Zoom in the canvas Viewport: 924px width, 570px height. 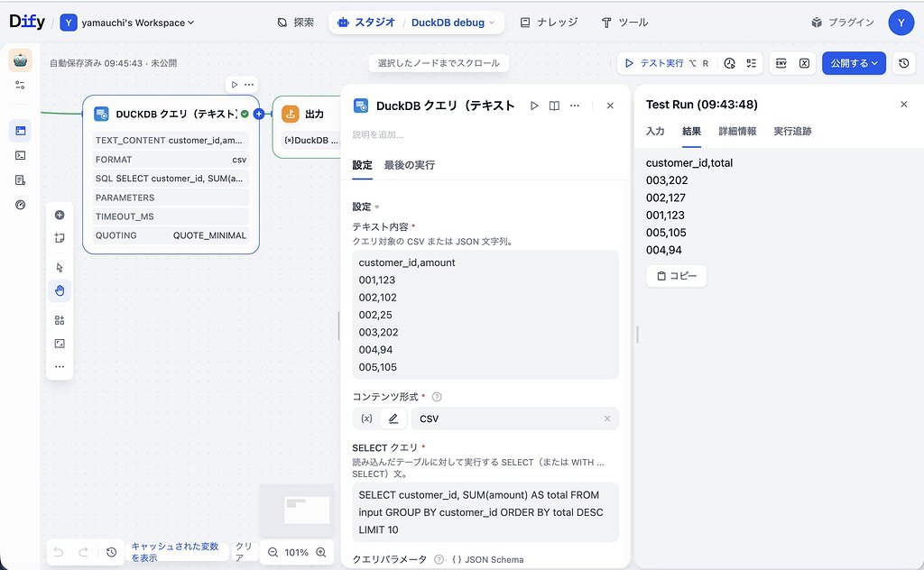point(321,552)
